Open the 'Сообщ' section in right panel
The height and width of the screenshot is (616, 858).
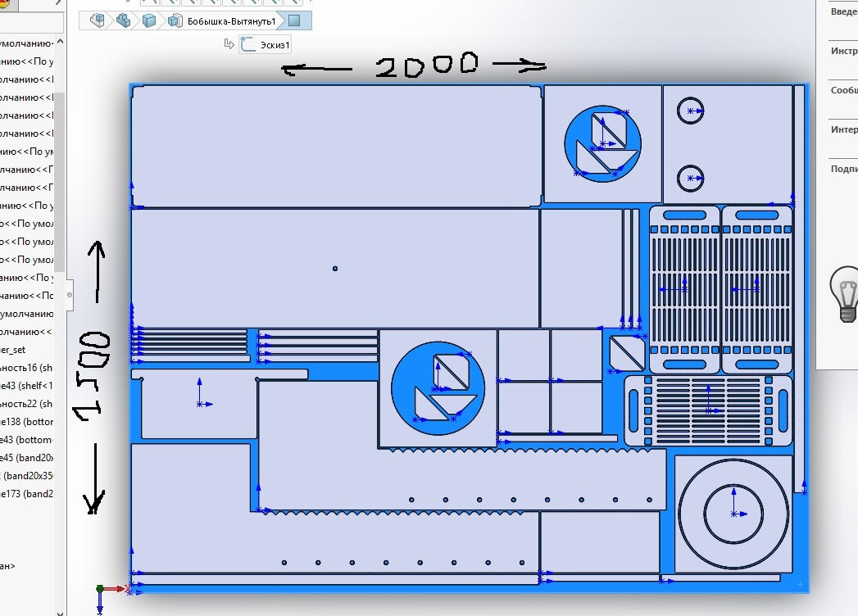(844, 90)
